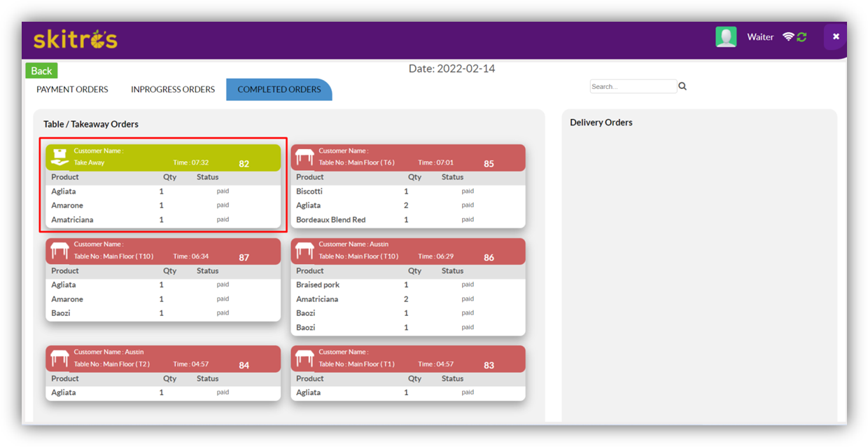868x447 pixels.
Task: Click the Wi-Fi connection status icon
Action: click(x=788, y=37)
